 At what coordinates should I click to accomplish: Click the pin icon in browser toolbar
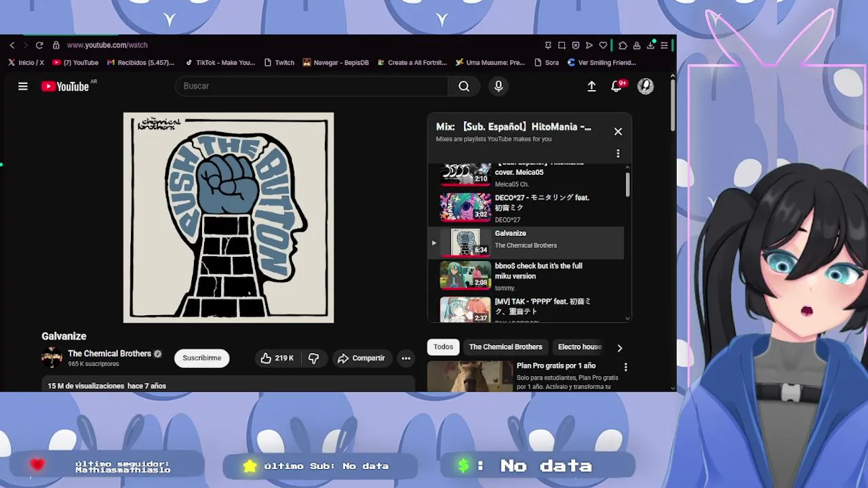pos(548,45)
